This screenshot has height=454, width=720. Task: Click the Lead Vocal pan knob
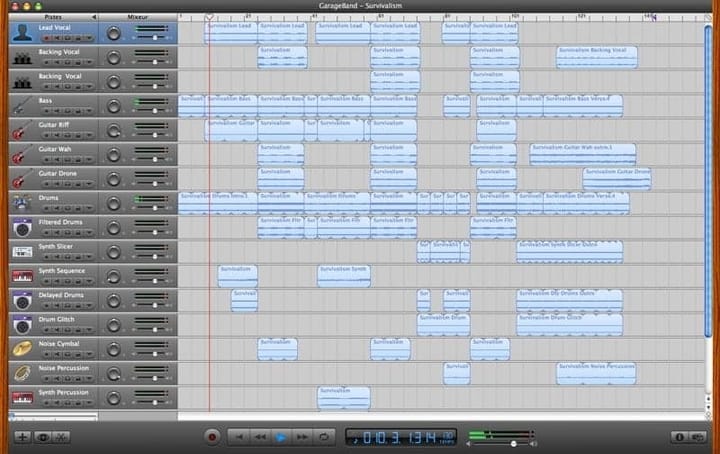click(x=113, y=33)
